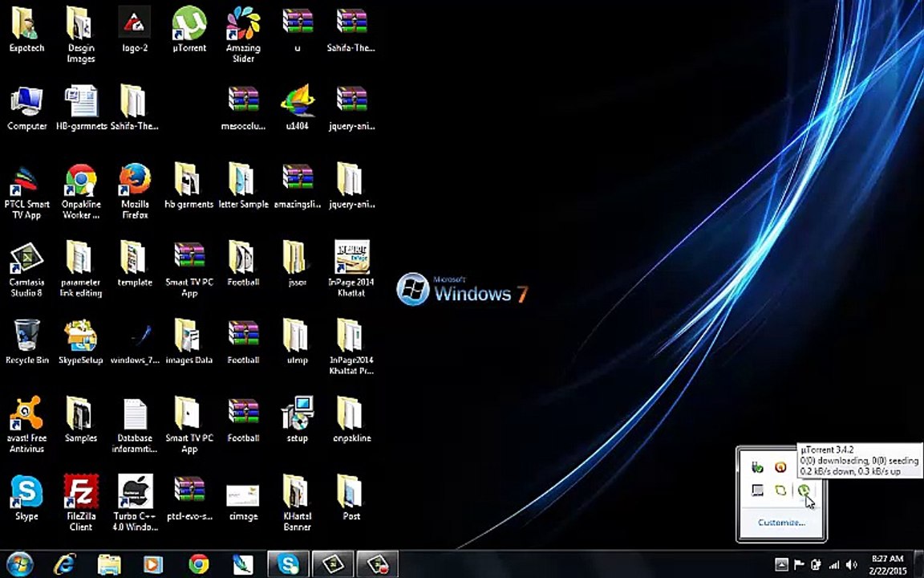The width and height of the screenshot is (924, 578).
Task: Click the Customize... link in tray popup
Action: [x=781, y=523]
